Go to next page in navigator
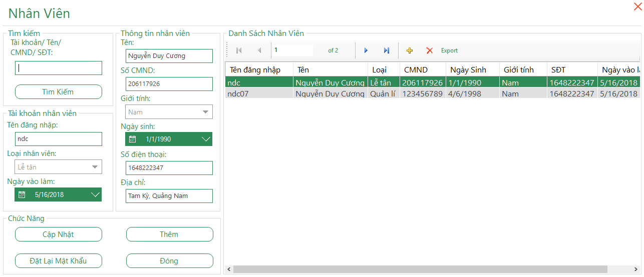Viewport: 644px width, 277px height. point(366,50)
